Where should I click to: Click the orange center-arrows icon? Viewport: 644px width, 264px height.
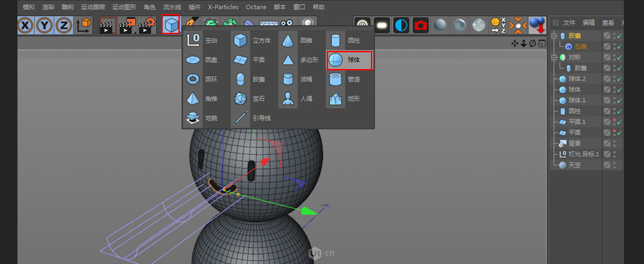(x=518, y=25)
